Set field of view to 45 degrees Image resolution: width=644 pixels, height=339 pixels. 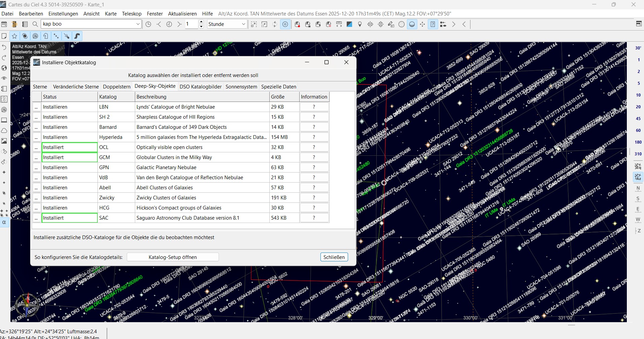pos(638,118)
